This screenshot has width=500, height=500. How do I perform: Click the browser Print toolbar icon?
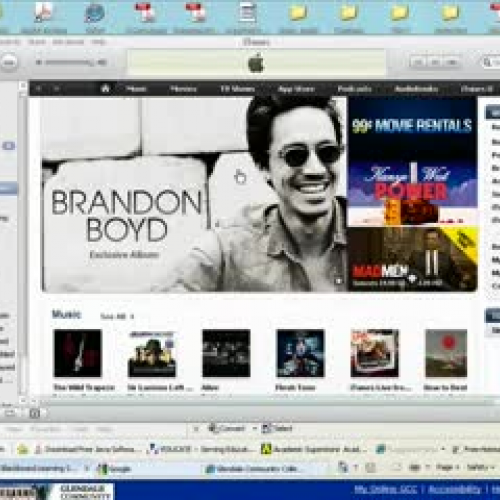(414, 467)
